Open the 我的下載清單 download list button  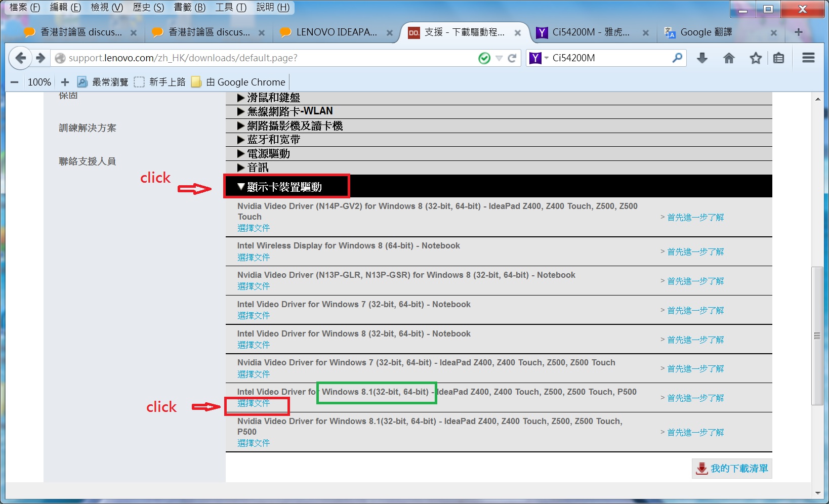click(732, 469)
